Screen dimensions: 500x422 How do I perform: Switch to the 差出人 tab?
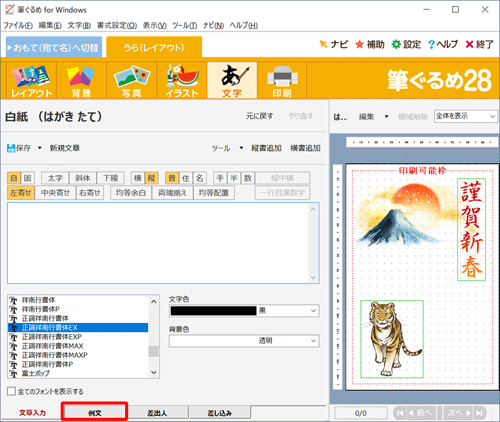157,413
